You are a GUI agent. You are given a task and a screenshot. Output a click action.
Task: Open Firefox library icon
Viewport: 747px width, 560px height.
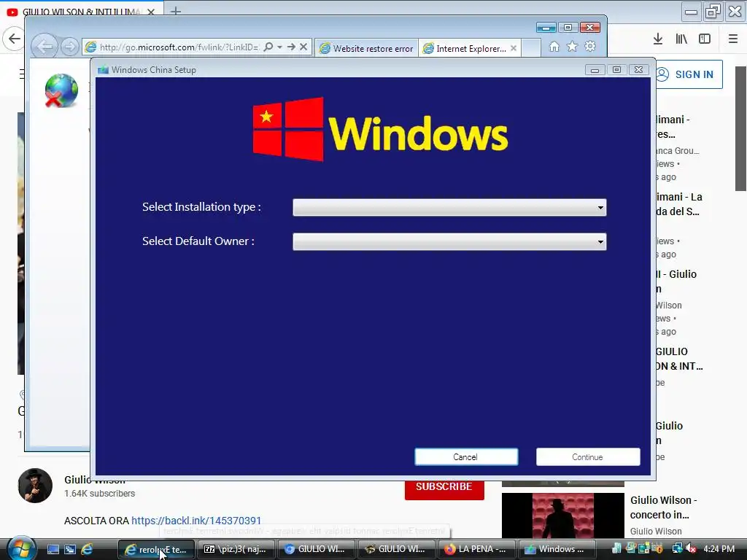pos(681,39)
